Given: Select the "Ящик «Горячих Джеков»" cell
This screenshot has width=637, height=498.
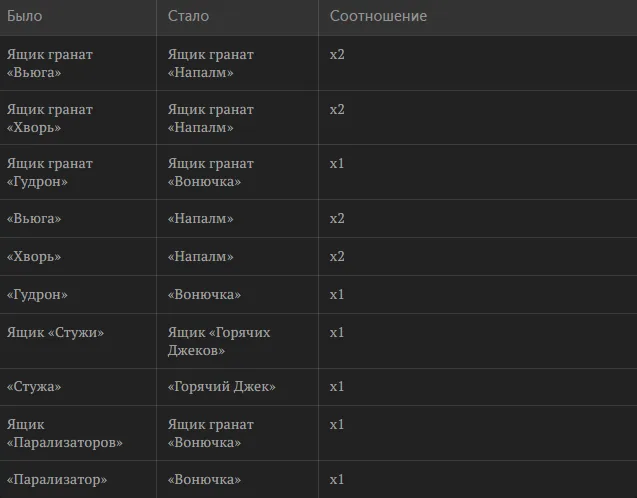Looking at the screenshot, I should click(219, 341).
